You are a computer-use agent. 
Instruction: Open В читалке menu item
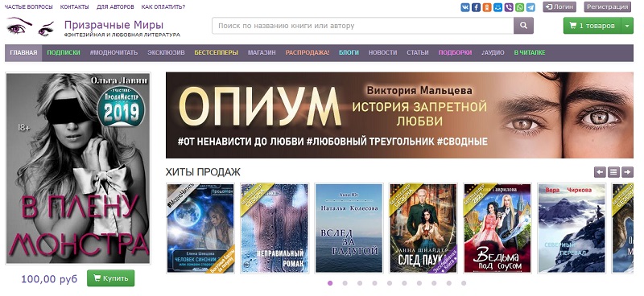pos(530,52)
